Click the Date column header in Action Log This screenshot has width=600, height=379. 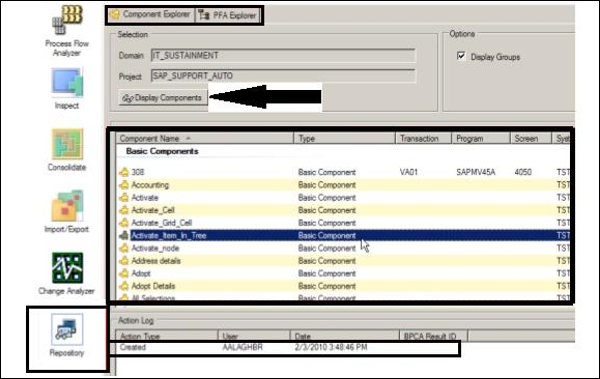point(344,336)
